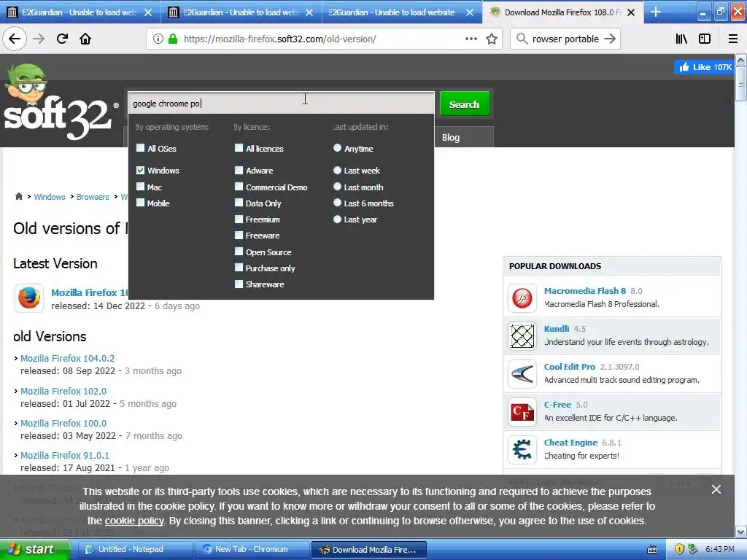Open a new tab with plus icon
This screenshot has height=560, width=747.
[x=656, y=12]
